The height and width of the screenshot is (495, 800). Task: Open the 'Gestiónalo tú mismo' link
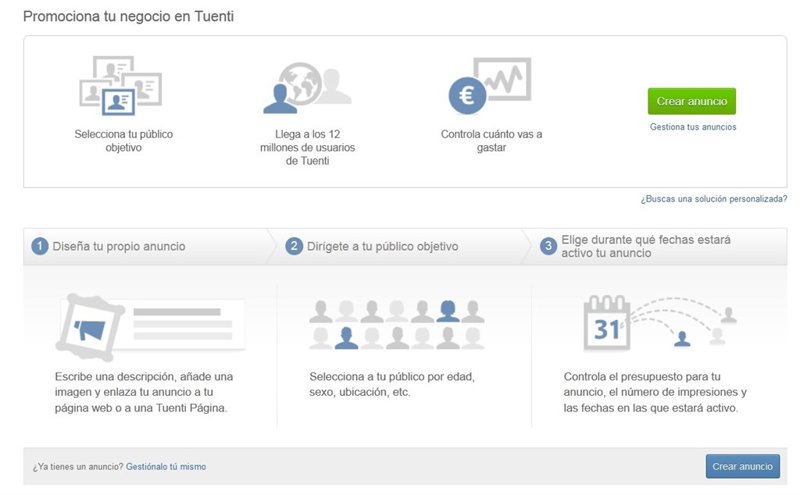pos(166,467)
